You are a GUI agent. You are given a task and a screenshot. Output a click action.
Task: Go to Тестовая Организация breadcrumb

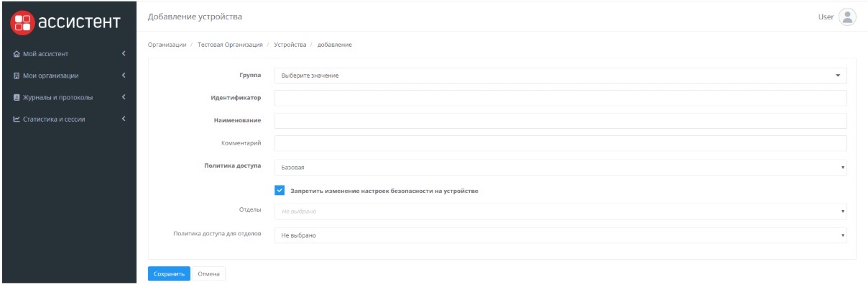230,45
